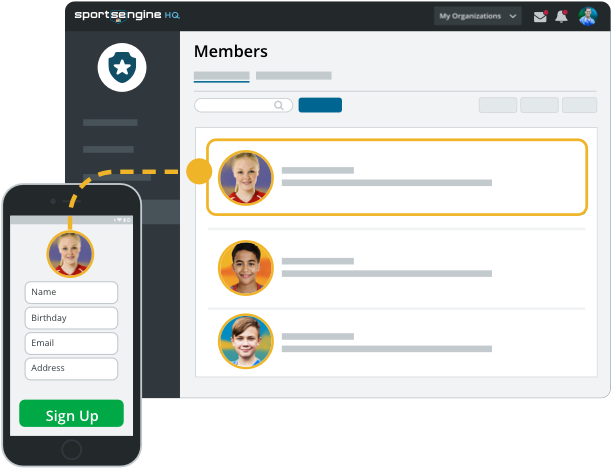
Task: Select the first underlined Members tab
Action: 221,76
